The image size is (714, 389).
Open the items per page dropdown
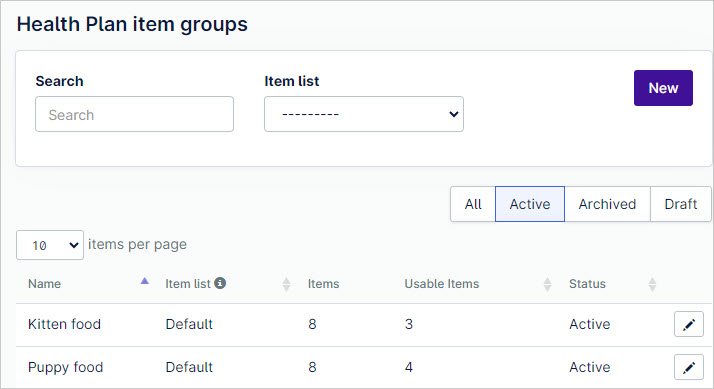[x=50, y=245]
